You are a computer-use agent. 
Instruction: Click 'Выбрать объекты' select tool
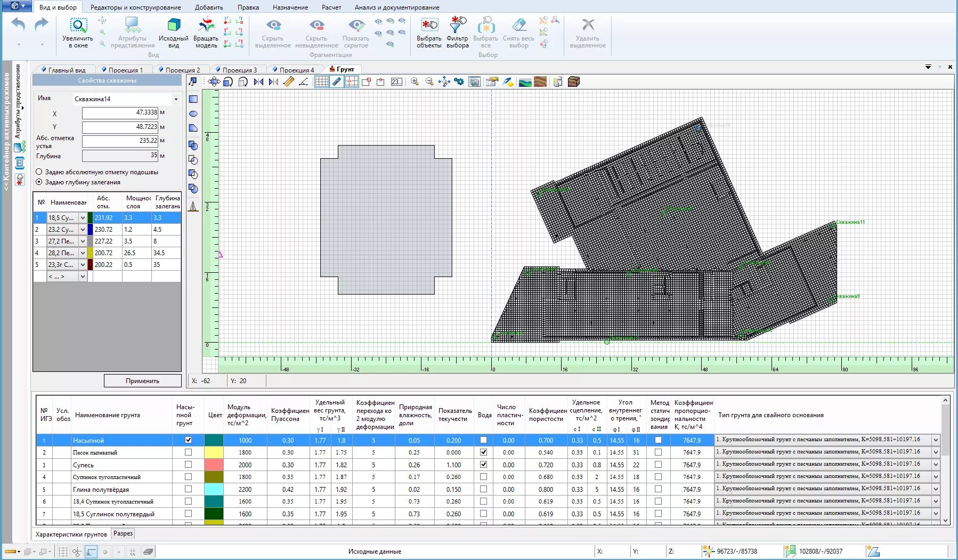click(x=429, y=33)
